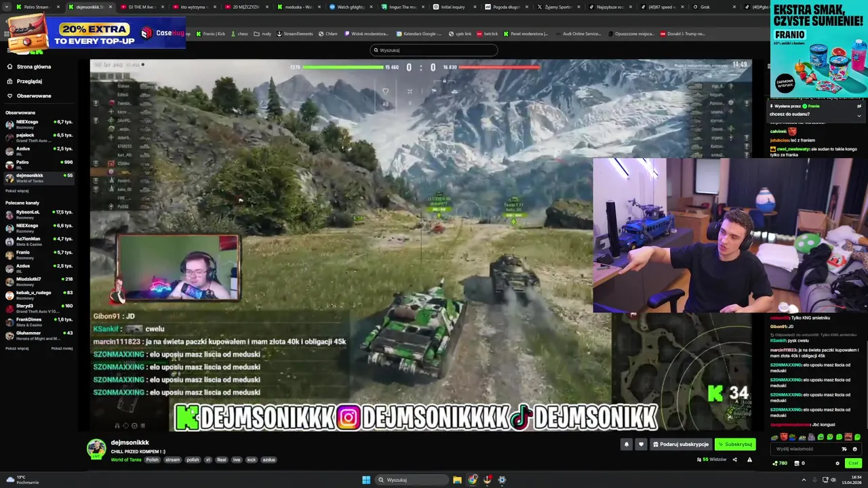Open StreamElements bookmark

294,33
